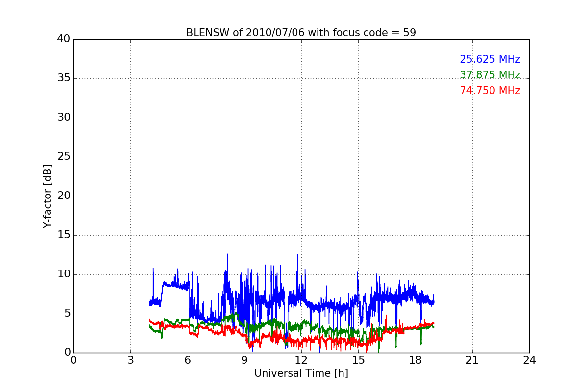Select the '74.750 MHz' red legend label
The width and height of the screenshot is (588, 392).
pos(490,91)
